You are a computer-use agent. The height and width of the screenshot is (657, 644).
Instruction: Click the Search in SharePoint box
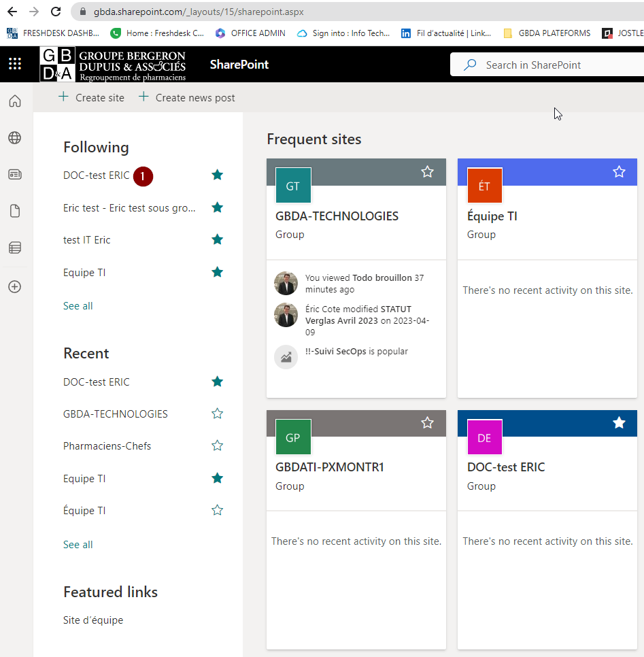tap(547, 65)
